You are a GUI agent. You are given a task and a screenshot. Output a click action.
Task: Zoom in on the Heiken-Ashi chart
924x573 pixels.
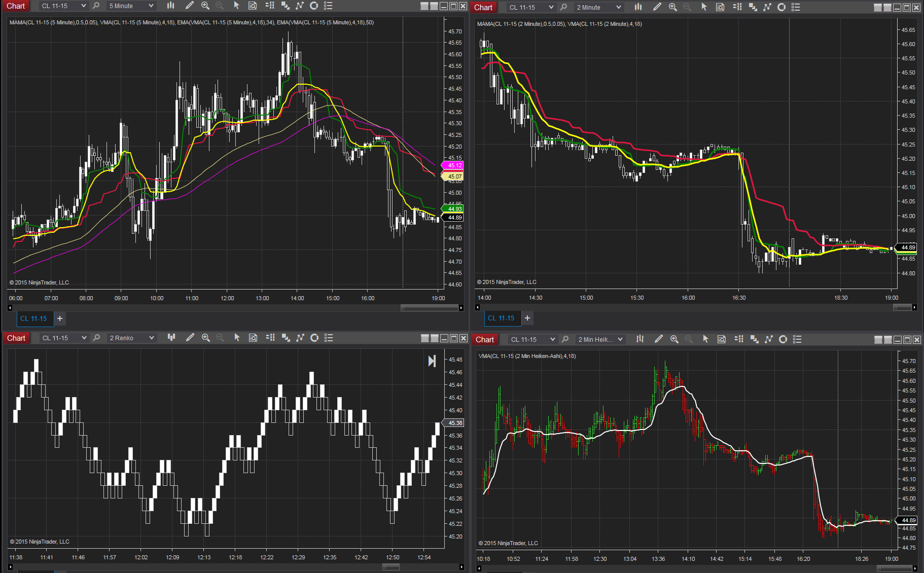674,339
